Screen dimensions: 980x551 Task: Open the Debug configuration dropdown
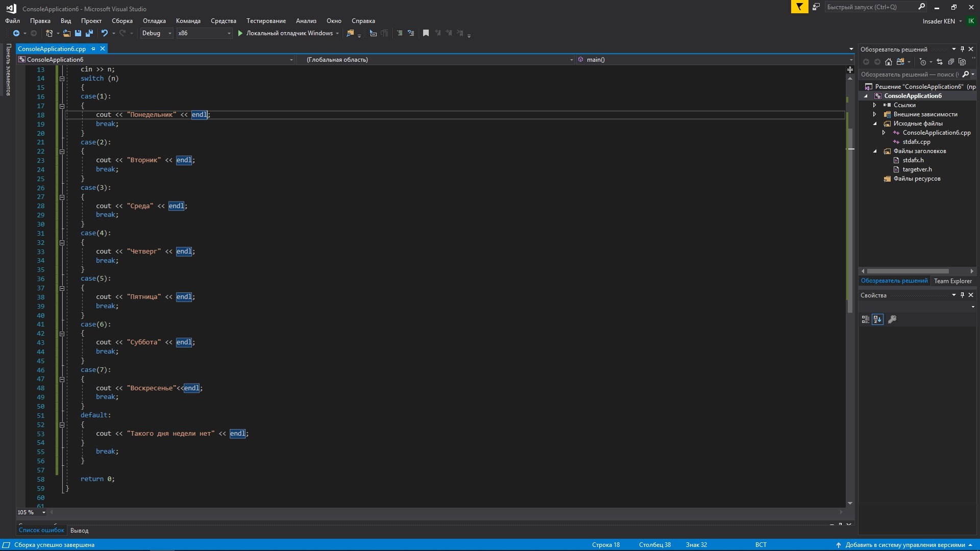pos(156,33)
